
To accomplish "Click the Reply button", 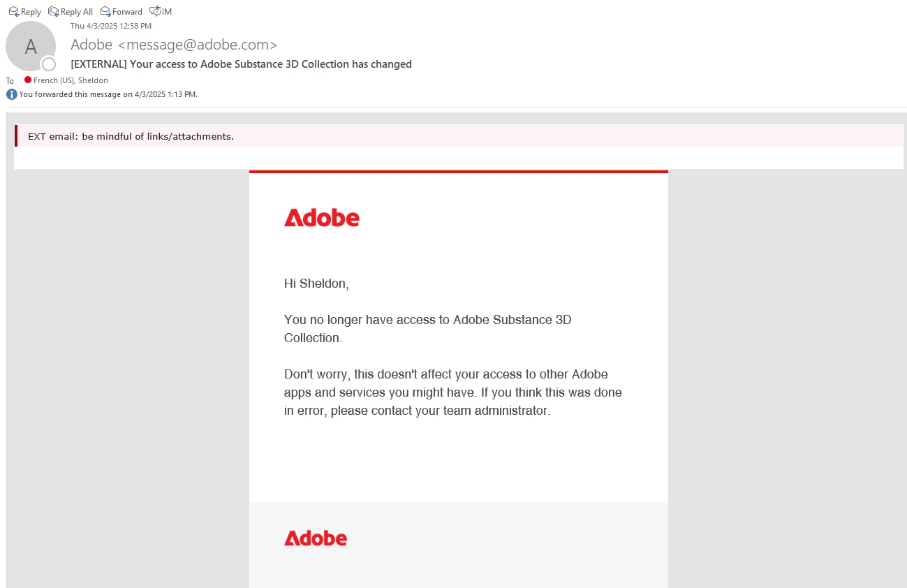I will click(x=25, y=11).
